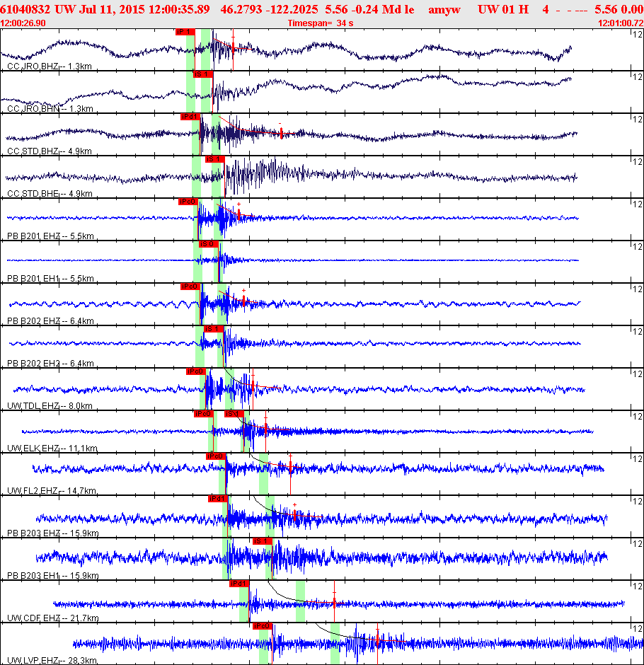Select the iPd1 pick flag on UW.CDF.EHZ
The height and width of the screenshot is (665, 644).
(239, 583)
